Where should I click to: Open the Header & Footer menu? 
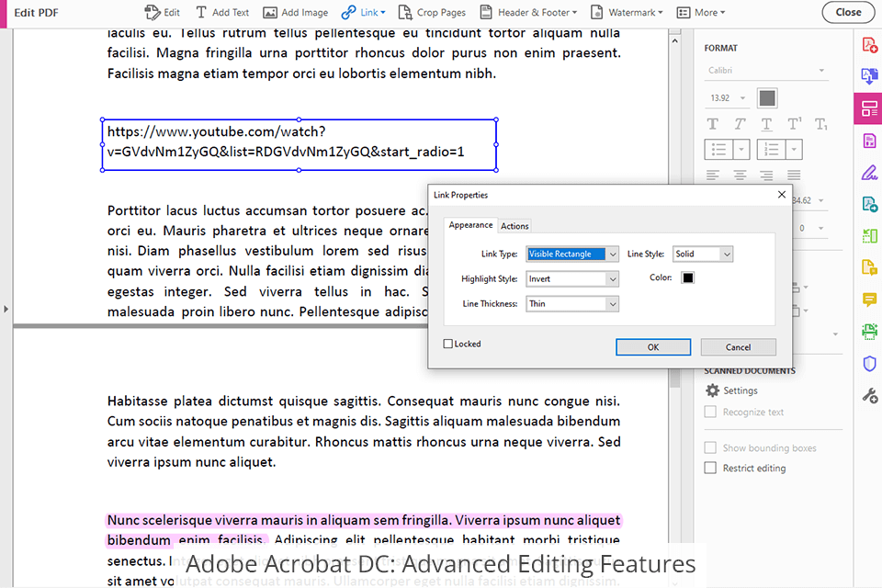coord(529,12)
